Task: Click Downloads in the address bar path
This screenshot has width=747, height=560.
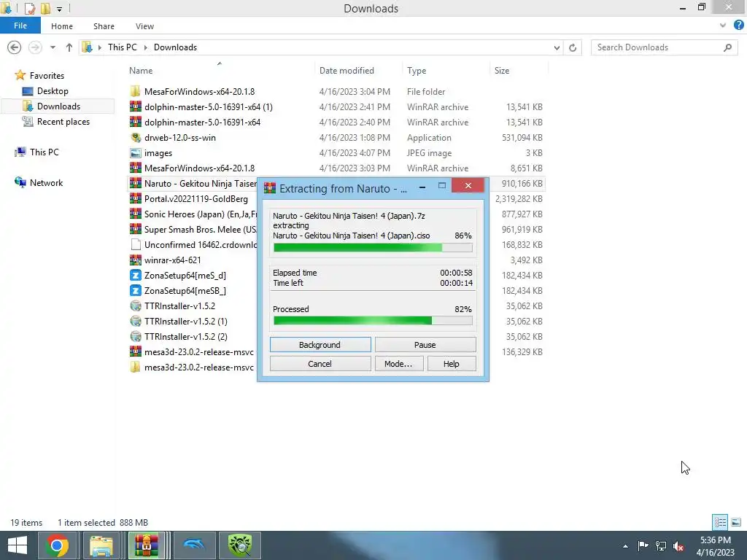Action: [x=175, y=47]
